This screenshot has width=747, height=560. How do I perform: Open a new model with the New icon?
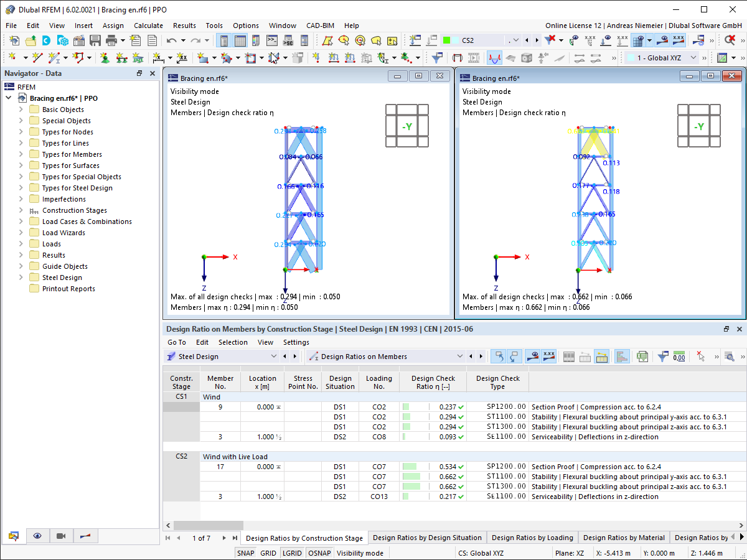[14, 40]
